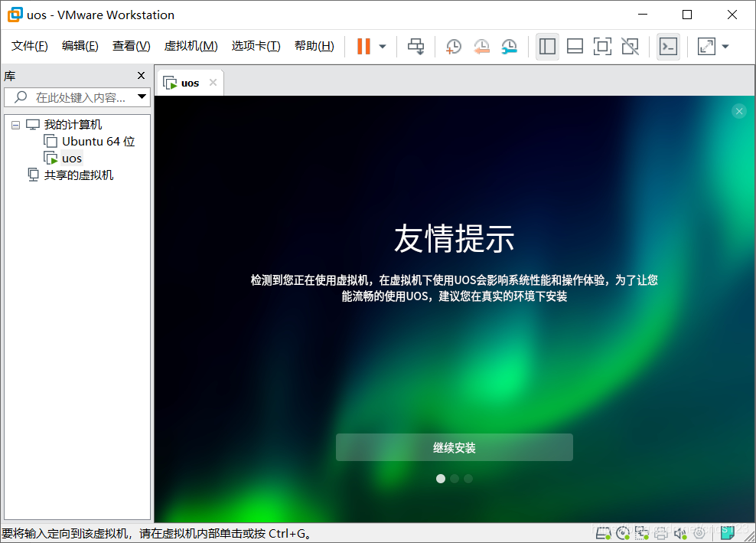
Task: Open the snapshot manager
Action: point(509,47)
